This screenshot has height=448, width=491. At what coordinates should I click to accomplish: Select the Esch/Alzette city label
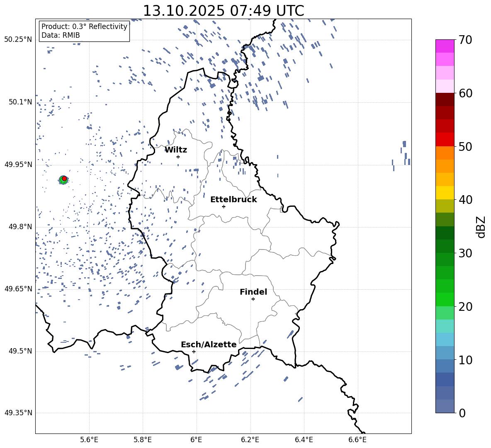209,345
